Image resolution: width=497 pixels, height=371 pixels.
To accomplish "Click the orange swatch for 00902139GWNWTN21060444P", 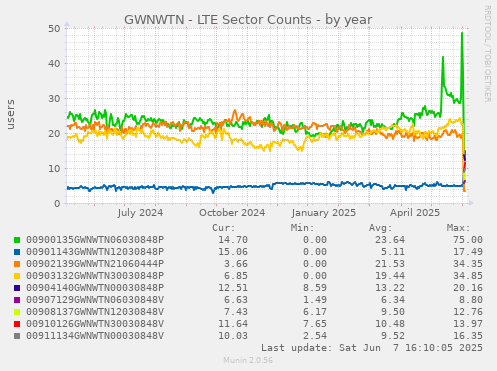I will pos(17,264).
